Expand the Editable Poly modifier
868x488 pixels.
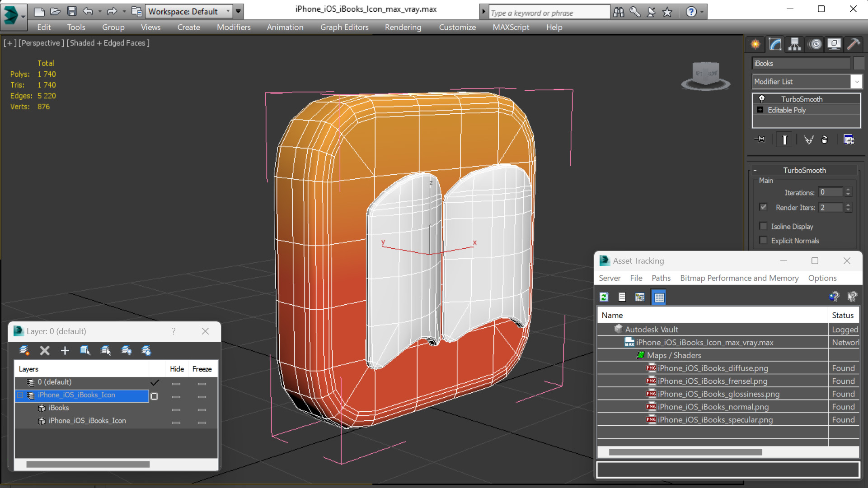(760, 110)
